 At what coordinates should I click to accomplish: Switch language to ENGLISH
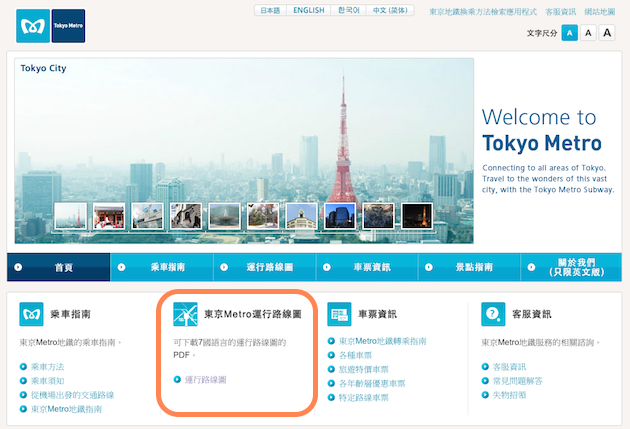pyautogui.click(x=309, y=10)
